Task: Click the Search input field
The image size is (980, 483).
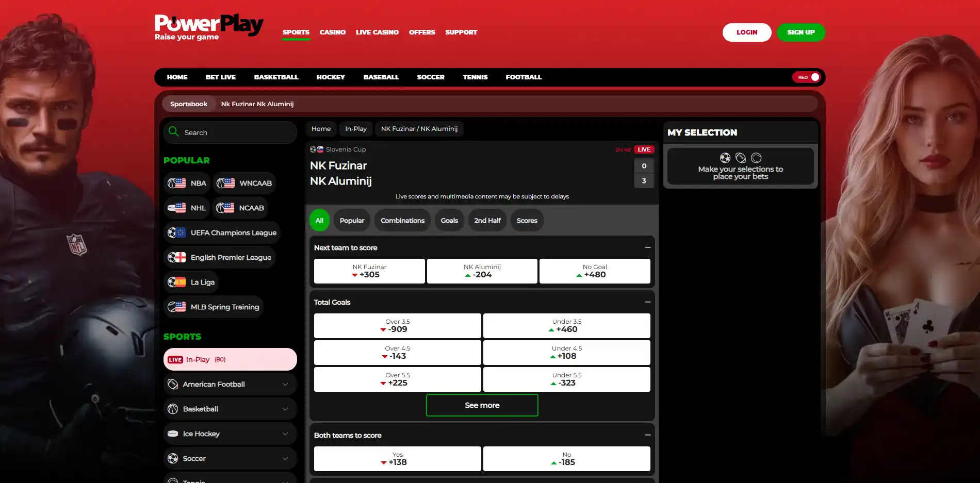Action: [230, 132]
